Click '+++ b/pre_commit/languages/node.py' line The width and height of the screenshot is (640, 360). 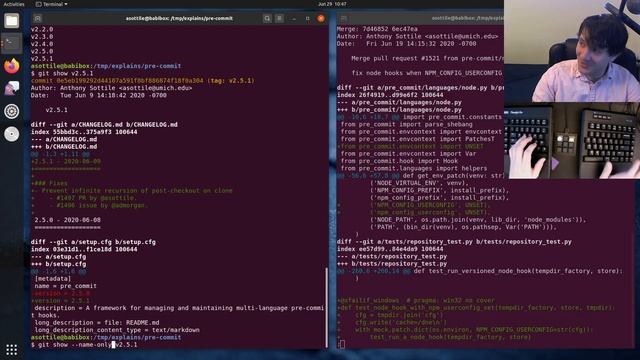click(x=399, y=110)
